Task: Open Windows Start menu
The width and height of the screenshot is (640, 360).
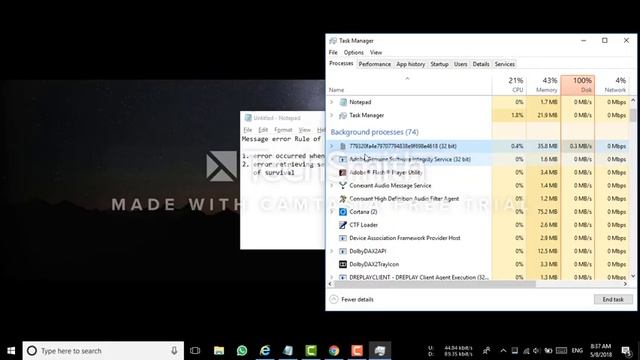Action: pyautogui.click(x=11, y=351)
